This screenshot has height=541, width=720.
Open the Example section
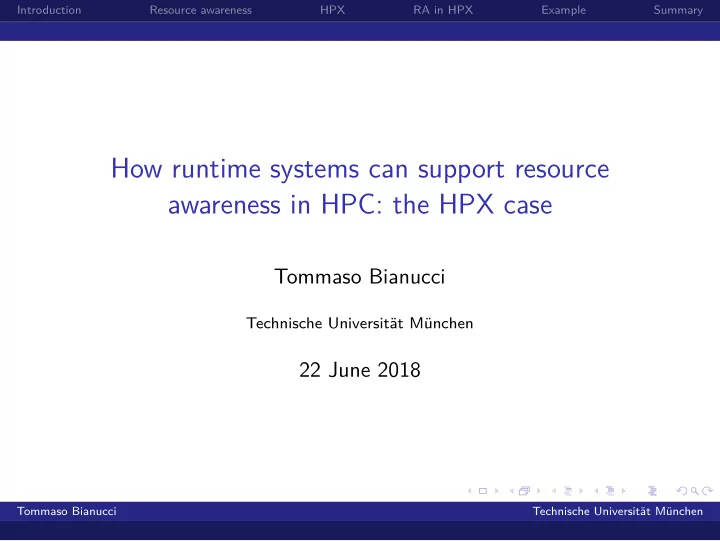click(x=563, y=10)
